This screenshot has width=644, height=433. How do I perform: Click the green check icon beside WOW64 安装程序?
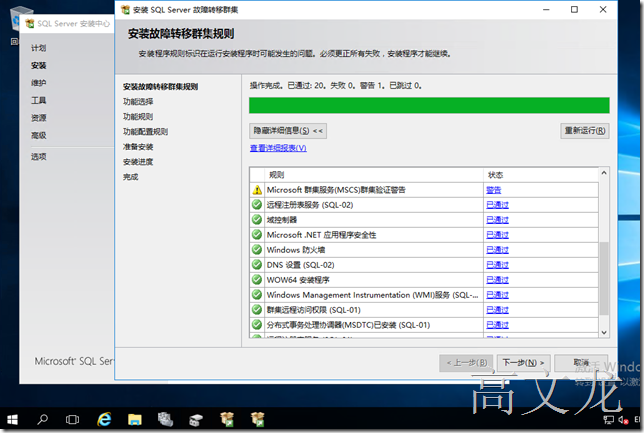(x=257, y=280)
